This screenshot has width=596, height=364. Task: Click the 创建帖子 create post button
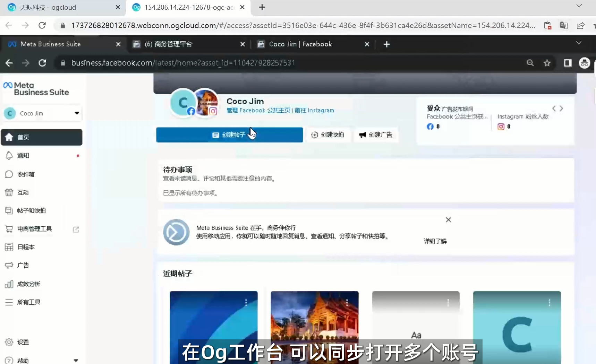(x=229, y=135)
